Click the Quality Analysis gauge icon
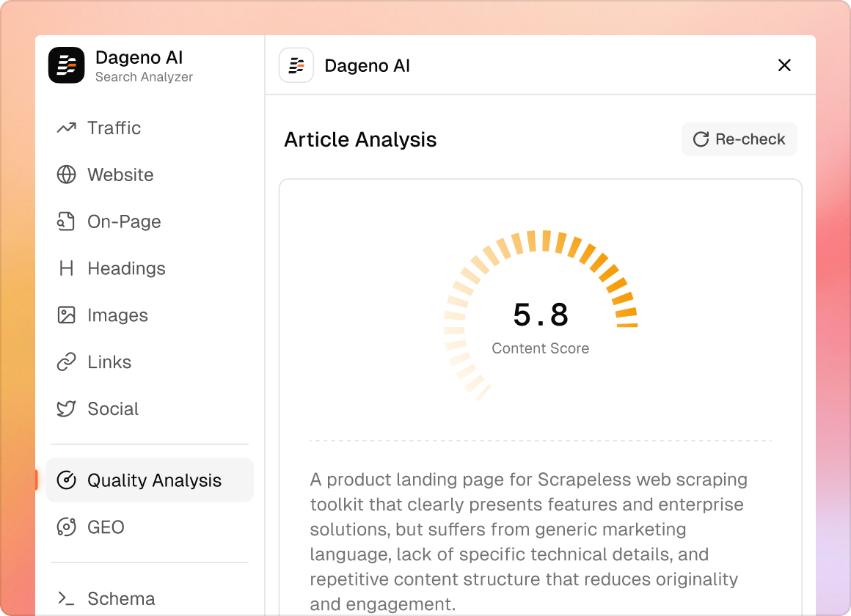The height and width of the screenshot is (616, 851). pos(67,480)
